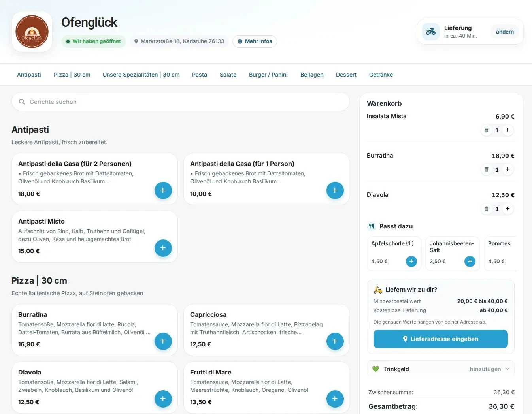532x414 pixels.
Task: Add Apfelschorle (1l) suggestion
Action: (411, 261)
